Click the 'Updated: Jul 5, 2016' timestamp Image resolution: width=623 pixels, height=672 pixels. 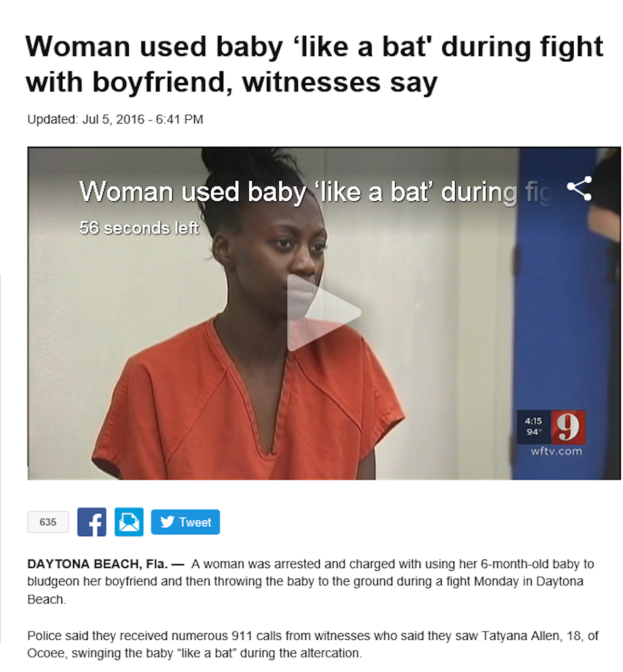point(115,119)
